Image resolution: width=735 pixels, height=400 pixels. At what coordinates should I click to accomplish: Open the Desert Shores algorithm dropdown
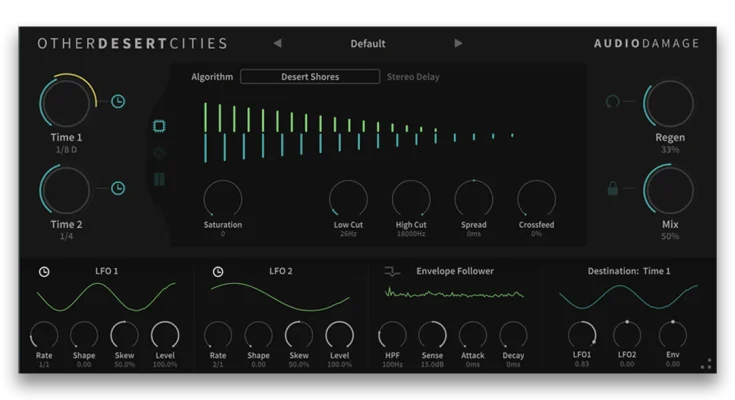310,77
